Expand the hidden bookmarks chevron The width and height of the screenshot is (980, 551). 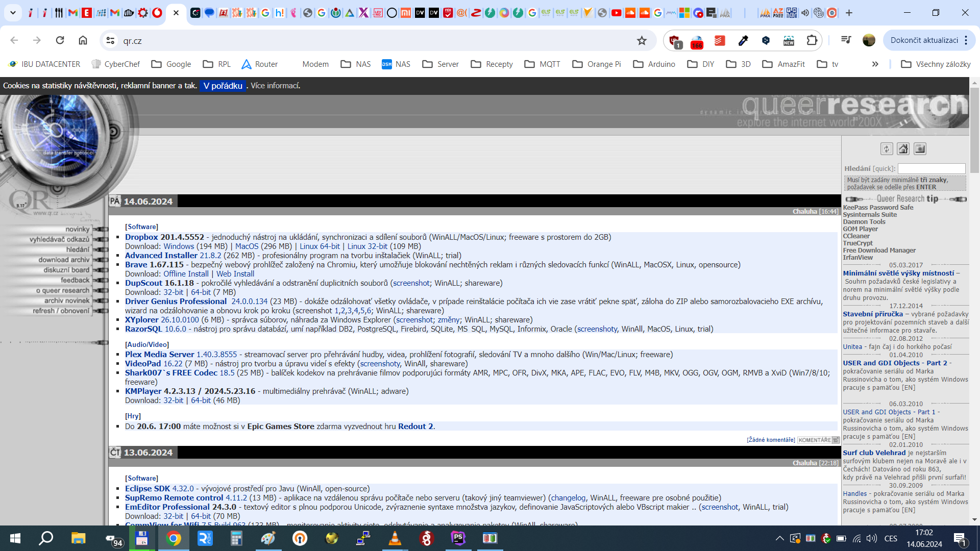click(875, 64)
